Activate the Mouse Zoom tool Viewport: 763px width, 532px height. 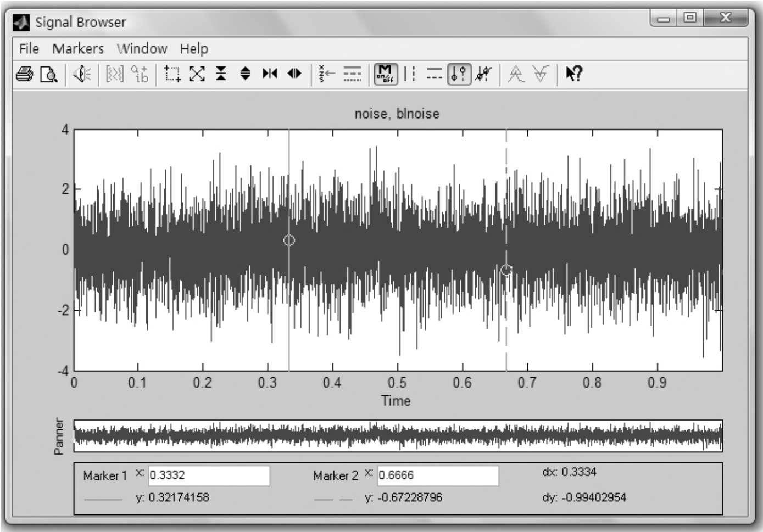[172, 74]
